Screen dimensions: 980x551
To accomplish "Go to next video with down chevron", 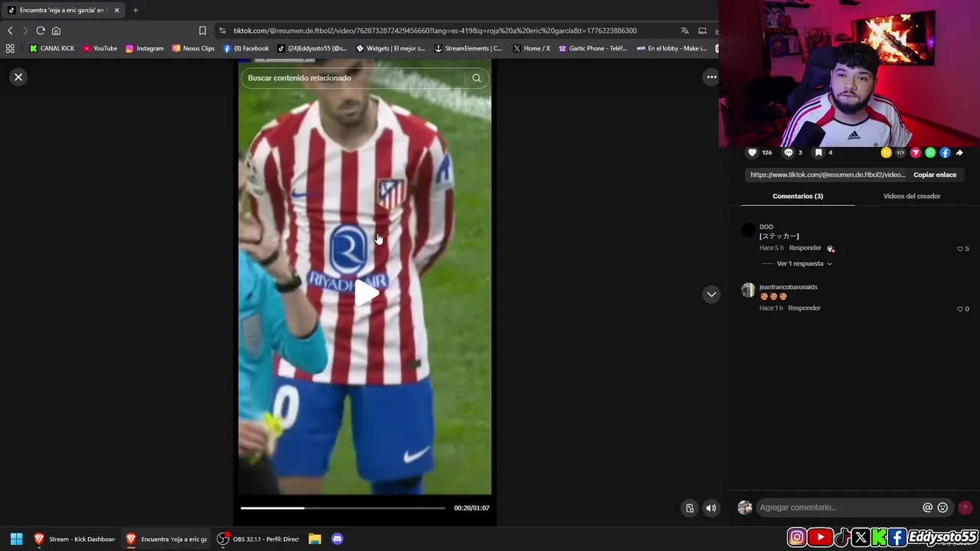I will 711,294.
